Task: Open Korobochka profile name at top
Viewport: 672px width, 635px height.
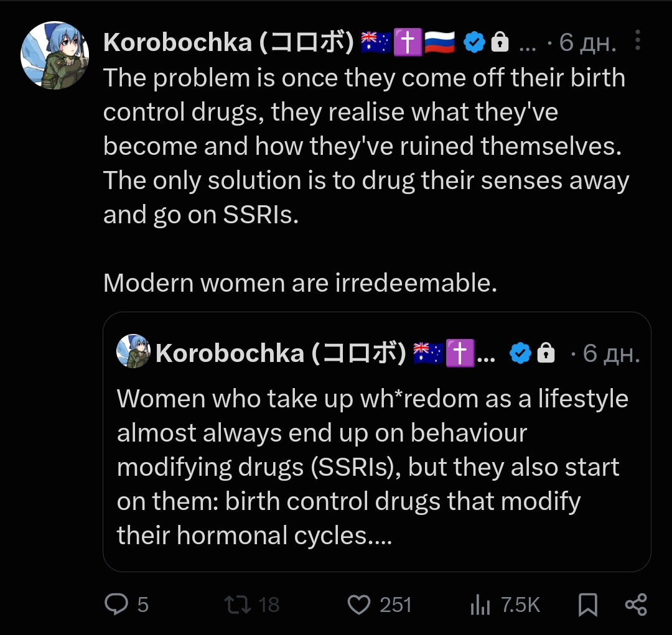Action: (228, 42)
